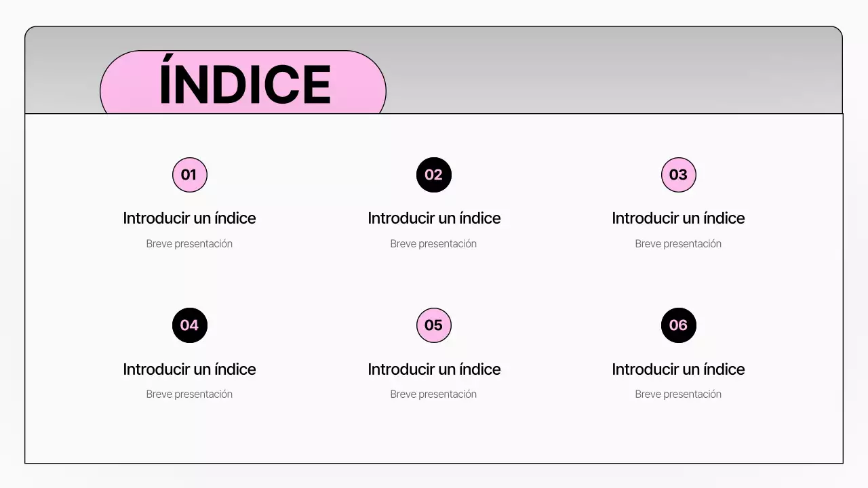Click the pink 05 number circle
868x488 pixels.
pyautogui.click(x=433, y=325)
